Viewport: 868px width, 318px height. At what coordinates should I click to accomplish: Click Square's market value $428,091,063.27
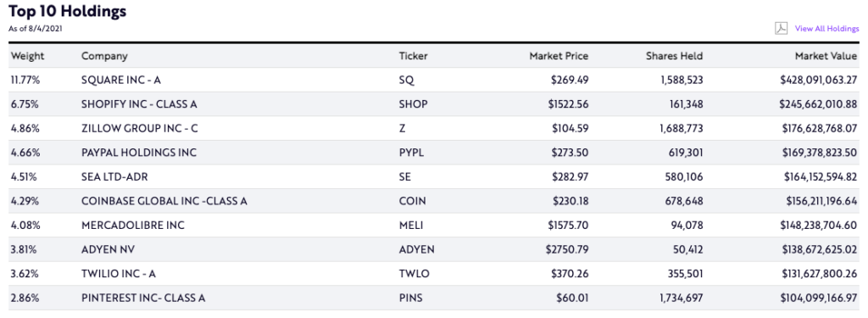pyautogui.click(x=819, y=80)
